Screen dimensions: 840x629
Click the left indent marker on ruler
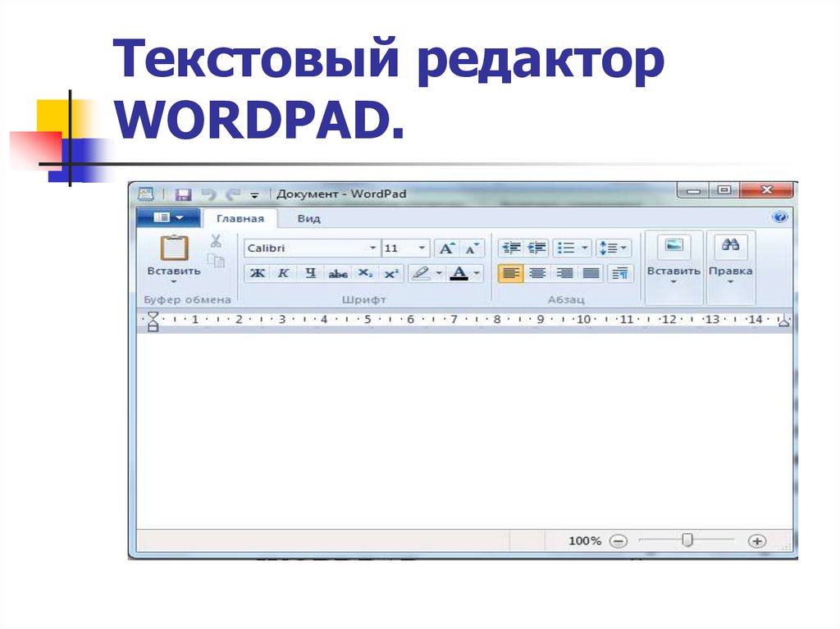(153, 321)
